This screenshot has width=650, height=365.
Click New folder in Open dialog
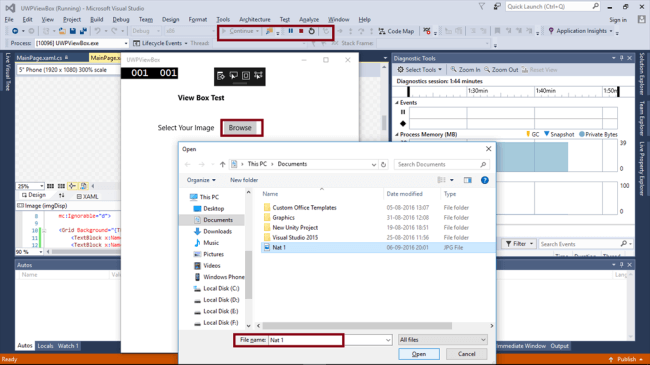[x=244, y=180]
